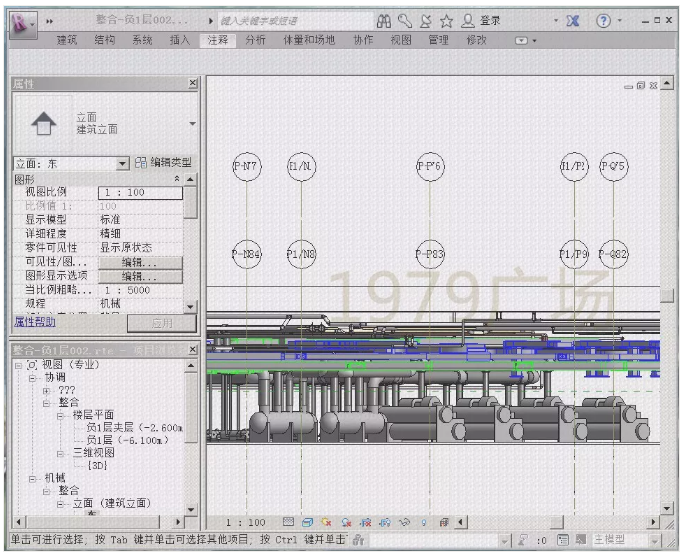Toggle sun path icon in view control bar
The width and height of the screenshot is (686, 556).
[x=326, y=522]
